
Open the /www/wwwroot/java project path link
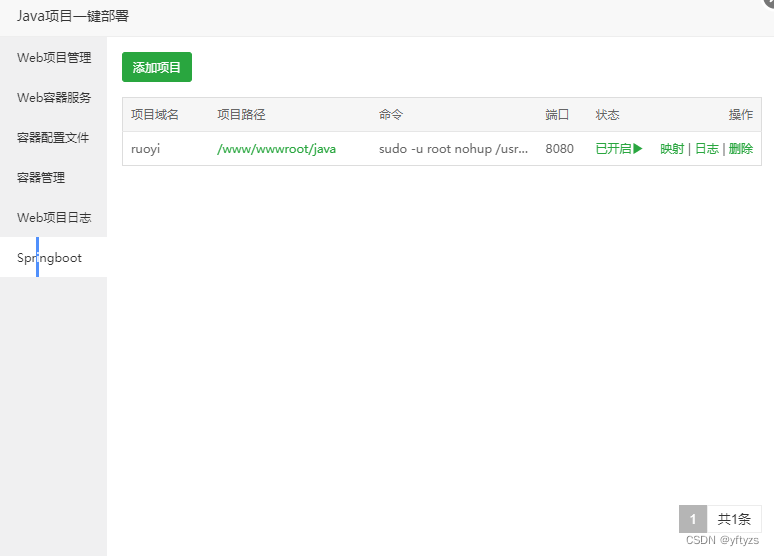276,149
